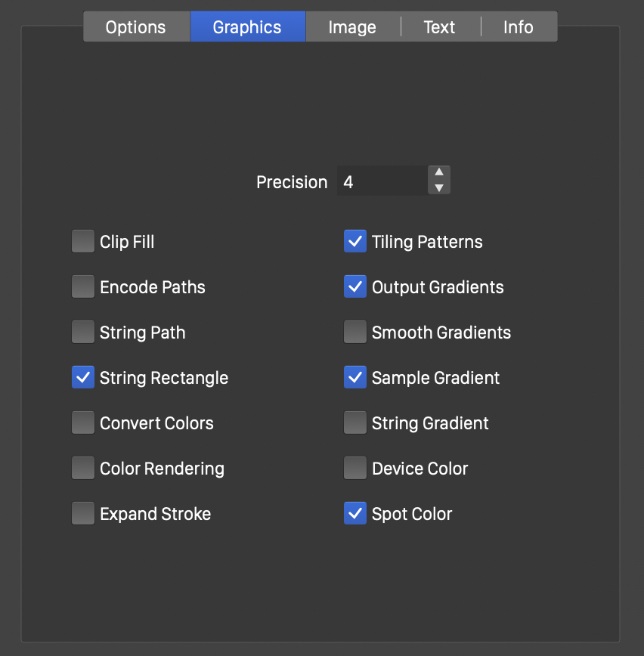Switch to the Text tab
This screenshot has width=644, height=656.
pos(439,27)
